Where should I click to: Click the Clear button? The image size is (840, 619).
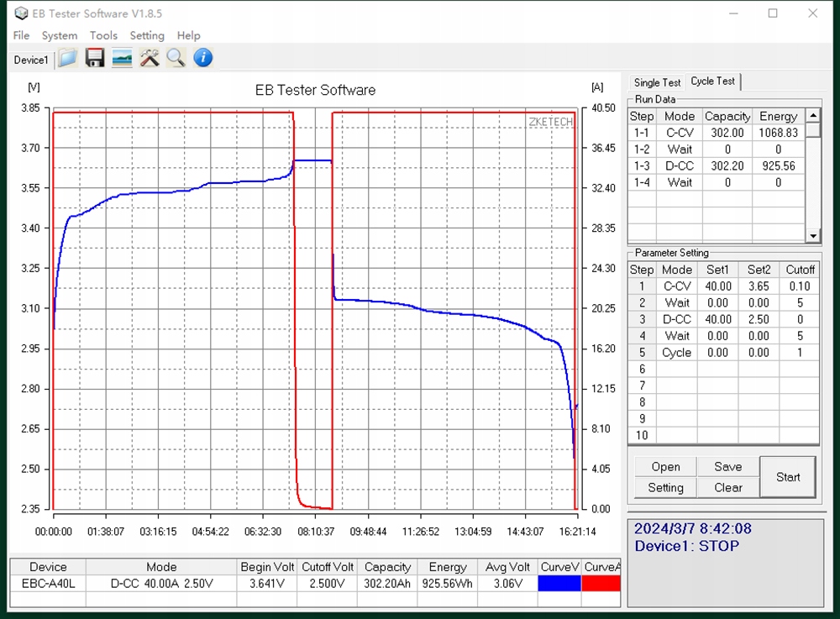click(x=728, y=487)
